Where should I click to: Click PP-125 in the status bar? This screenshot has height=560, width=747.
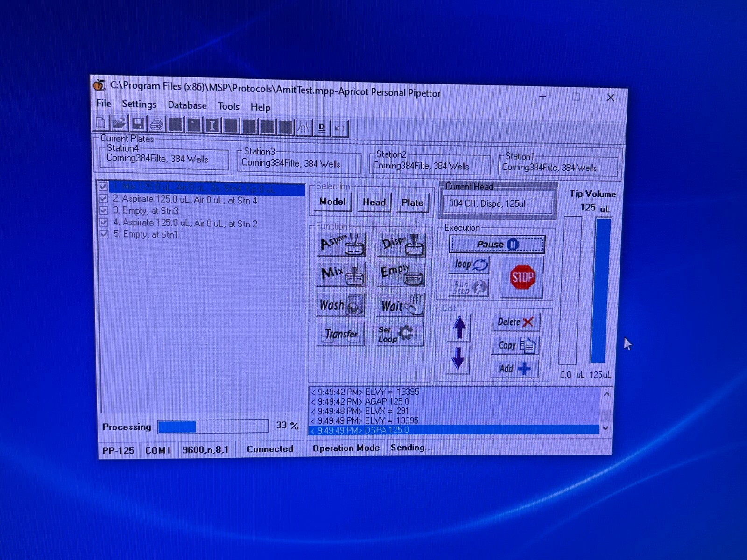coord(118,450)
